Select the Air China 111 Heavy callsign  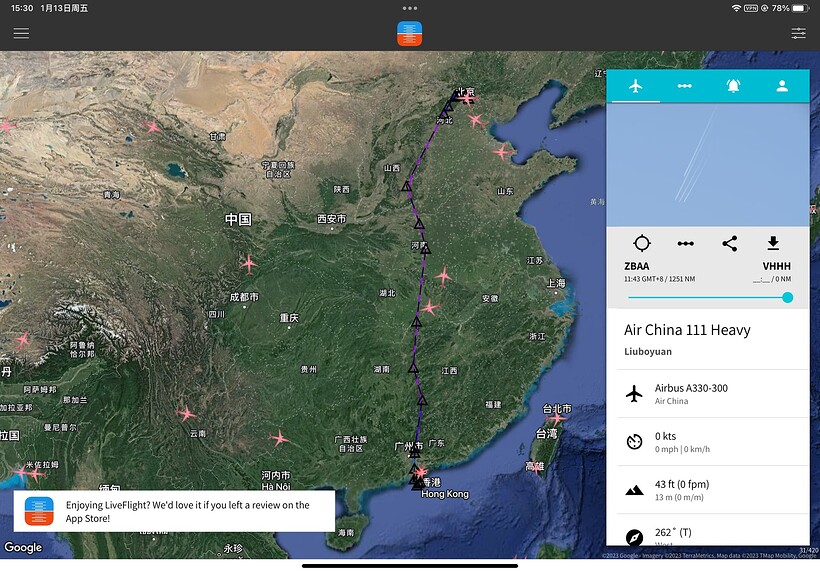pyautogui.click(x=687, y=330)
